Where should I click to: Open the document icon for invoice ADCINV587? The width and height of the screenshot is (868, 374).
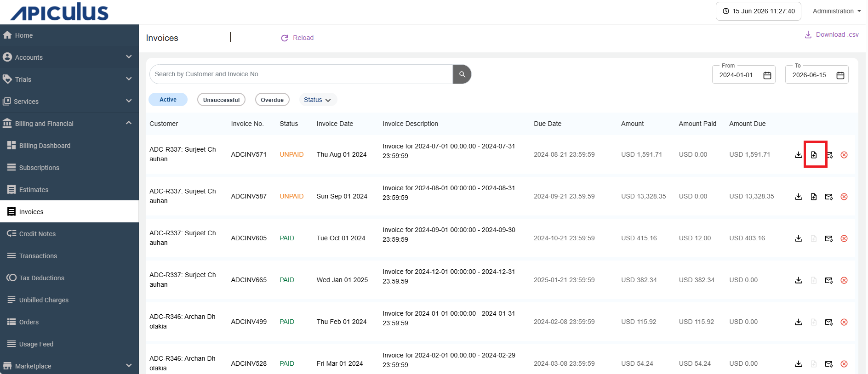814,197
